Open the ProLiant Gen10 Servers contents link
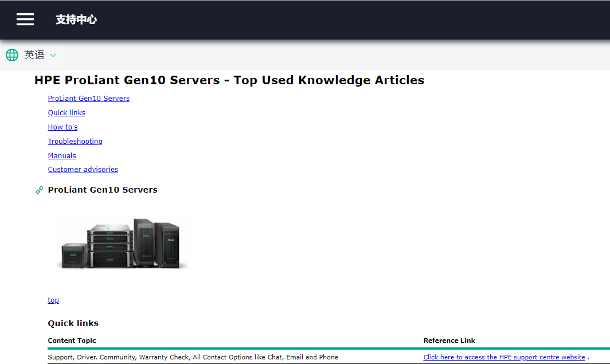Screen dimensions: 610x364 [x=89, y=99]
